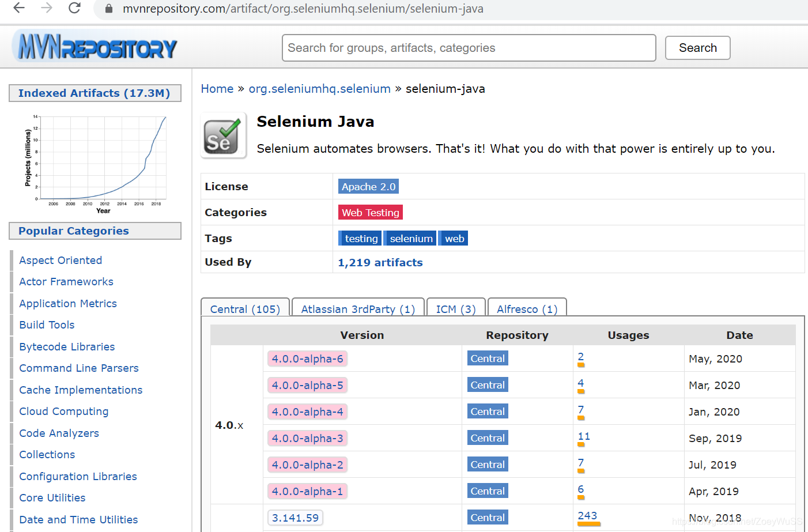Switch to the ICM (3) tab
The width and height of the screenshot is (808, 532).
click(455, 308)
